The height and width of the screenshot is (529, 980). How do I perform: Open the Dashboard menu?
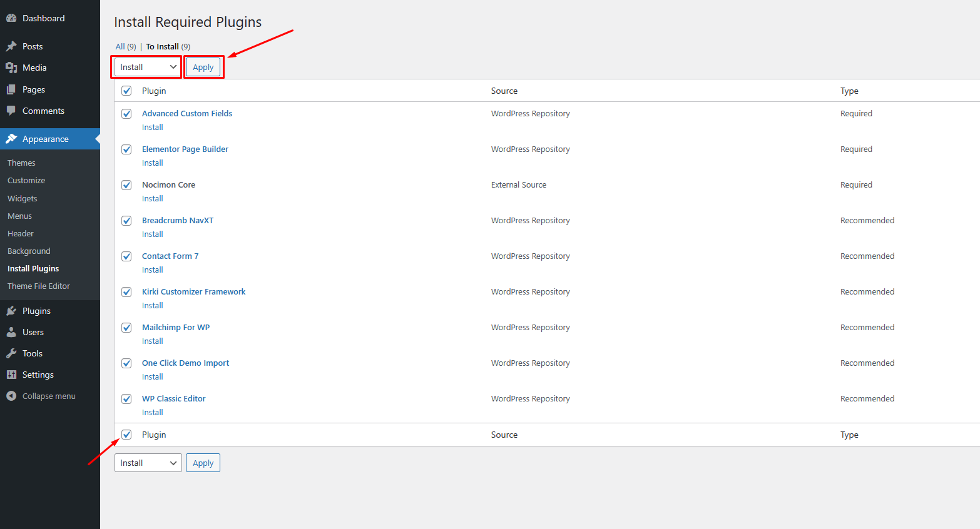(50, 18)
